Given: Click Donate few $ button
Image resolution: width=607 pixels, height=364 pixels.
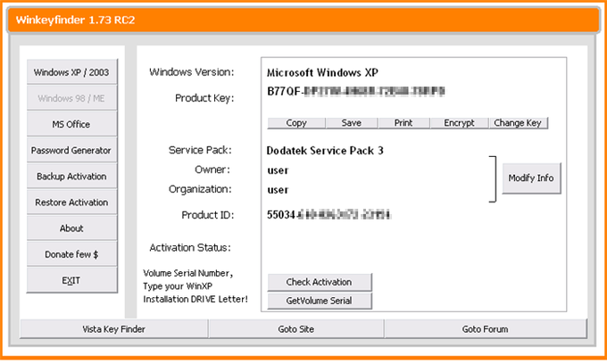Looking at the screenshot, I should [72, 253].
